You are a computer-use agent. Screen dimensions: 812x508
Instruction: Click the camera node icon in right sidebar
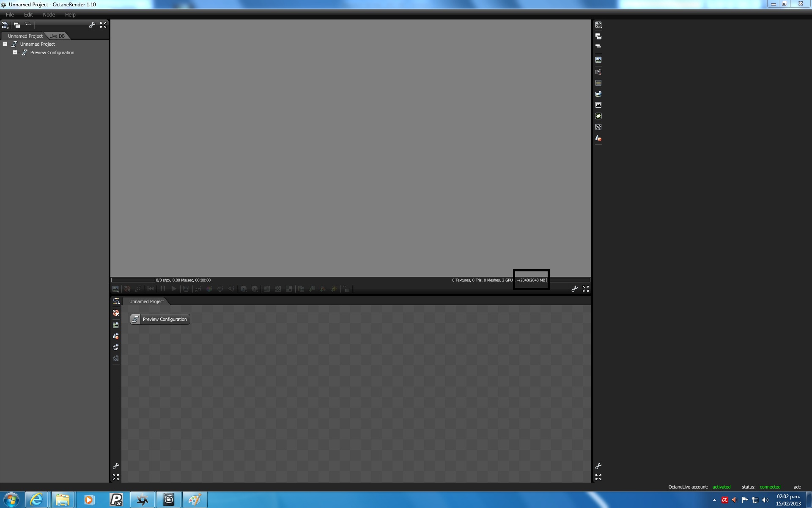(598, 72)
